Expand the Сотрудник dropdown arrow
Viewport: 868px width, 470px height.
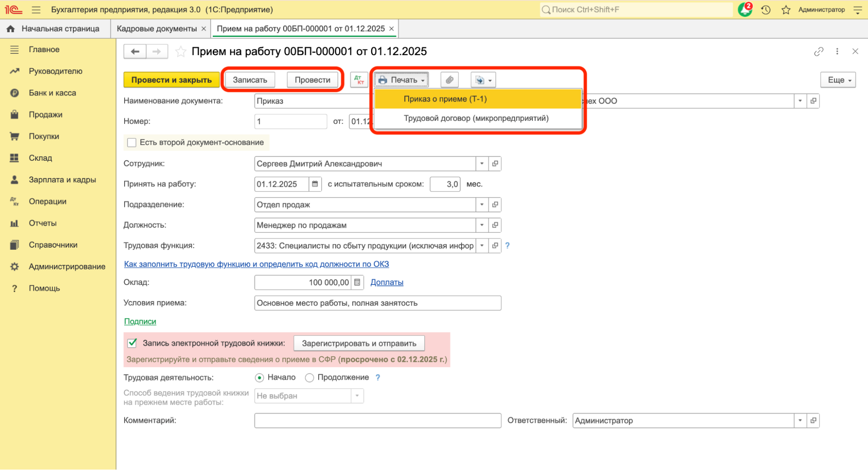[x=482, y=164]
